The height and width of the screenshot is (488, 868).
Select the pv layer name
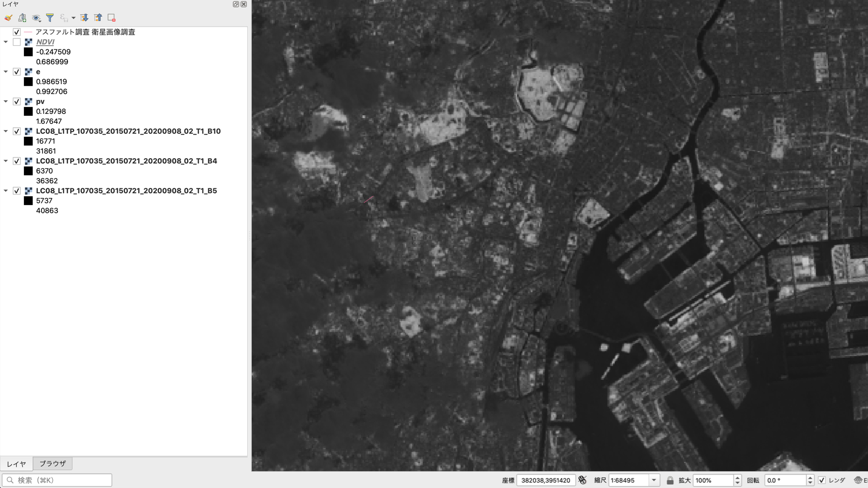[40, 102]
